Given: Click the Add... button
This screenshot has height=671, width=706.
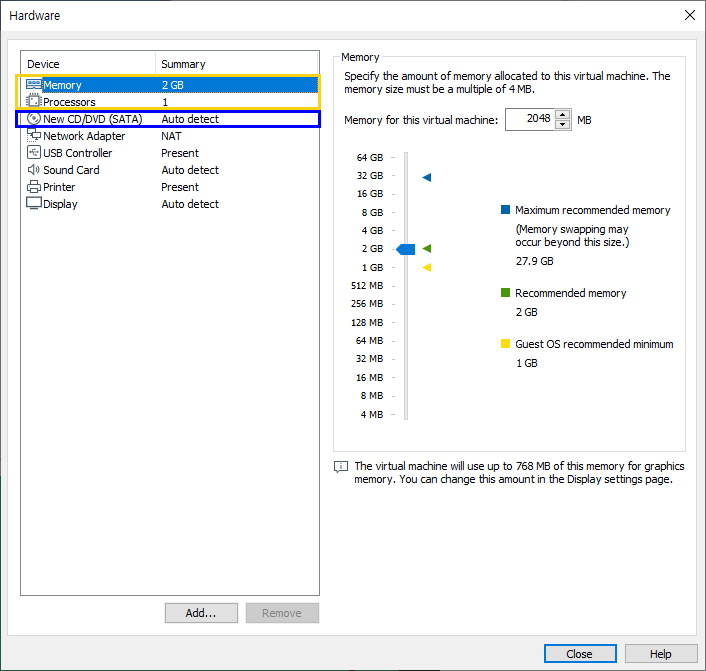Looking at the screenshot, I should pos(201,613).
